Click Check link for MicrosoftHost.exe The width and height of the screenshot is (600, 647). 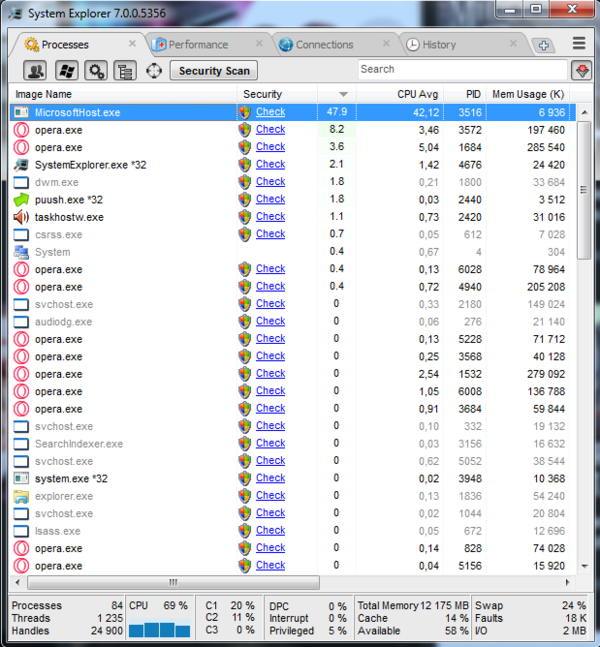[270, 112]
